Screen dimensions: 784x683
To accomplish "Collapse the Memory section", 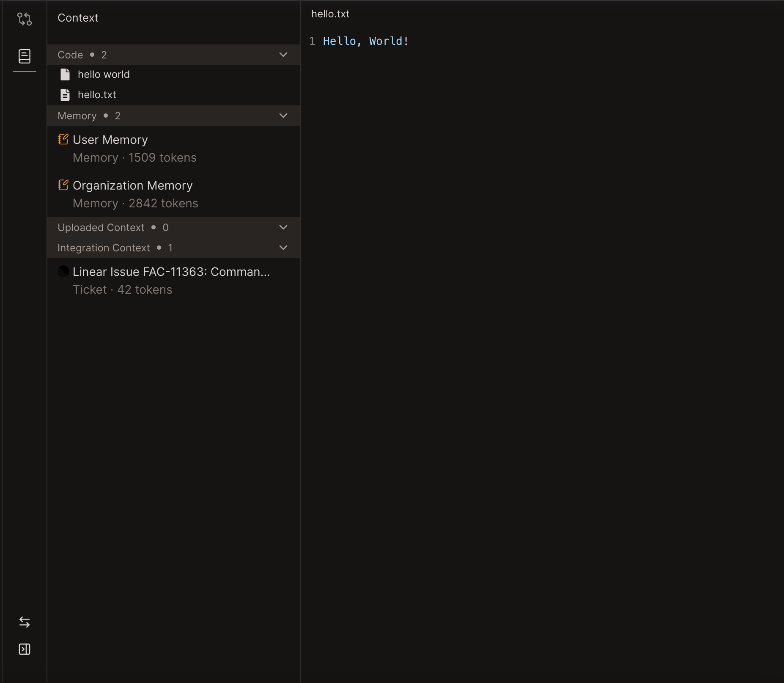I will coord(283,116).
